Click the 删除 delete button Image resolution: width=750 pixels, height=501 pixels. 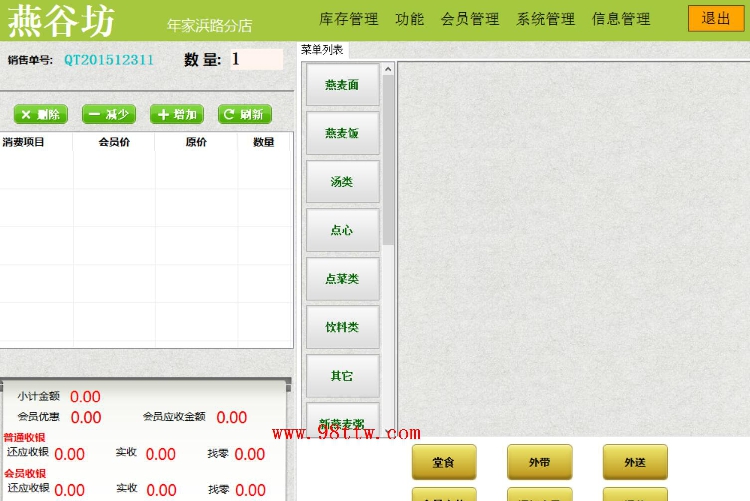41,114
